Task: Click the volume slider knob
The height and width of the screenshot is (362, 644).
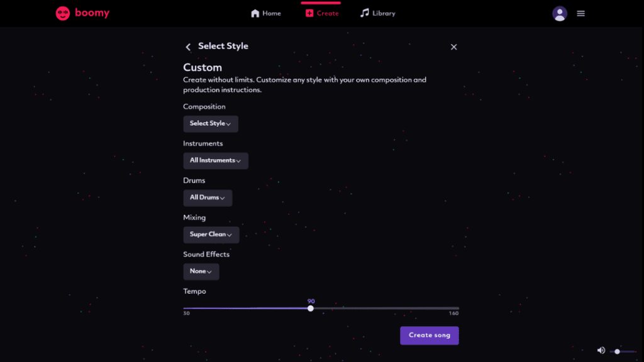Action: point(617,351)
